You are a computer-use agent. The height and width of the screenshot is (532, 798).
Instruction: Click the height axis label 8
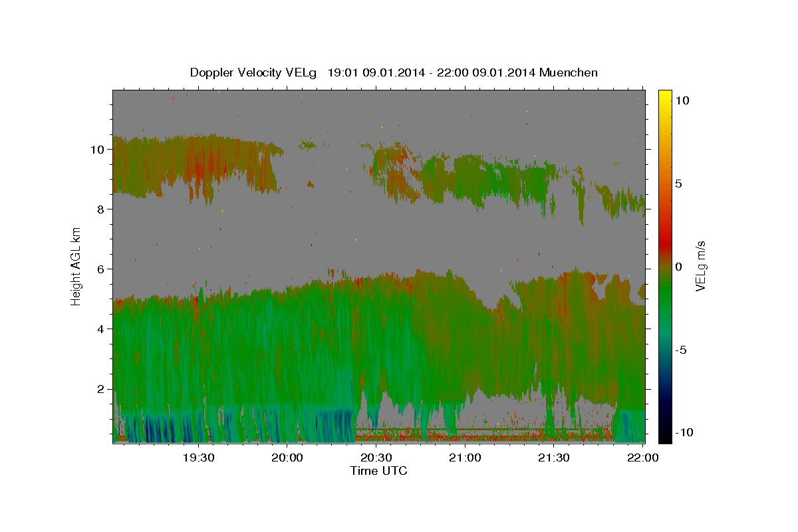(100, 209)
